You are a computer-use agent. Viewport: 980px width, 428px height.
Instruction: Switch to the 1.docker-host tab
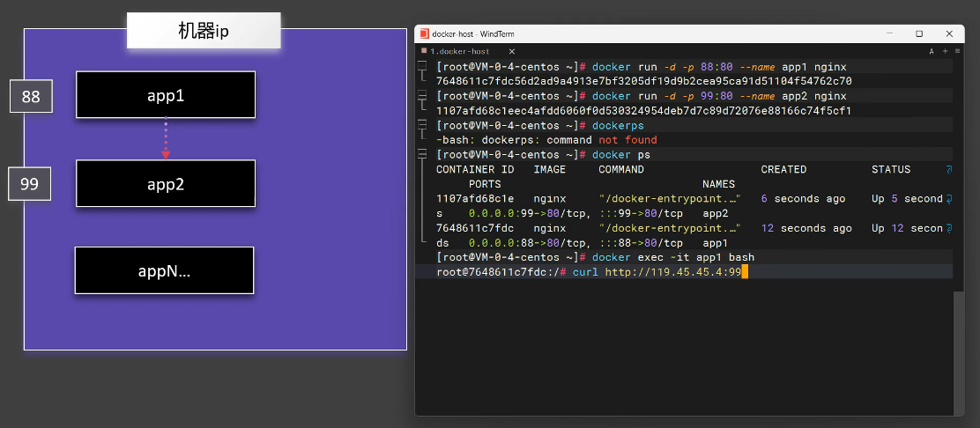459,52
